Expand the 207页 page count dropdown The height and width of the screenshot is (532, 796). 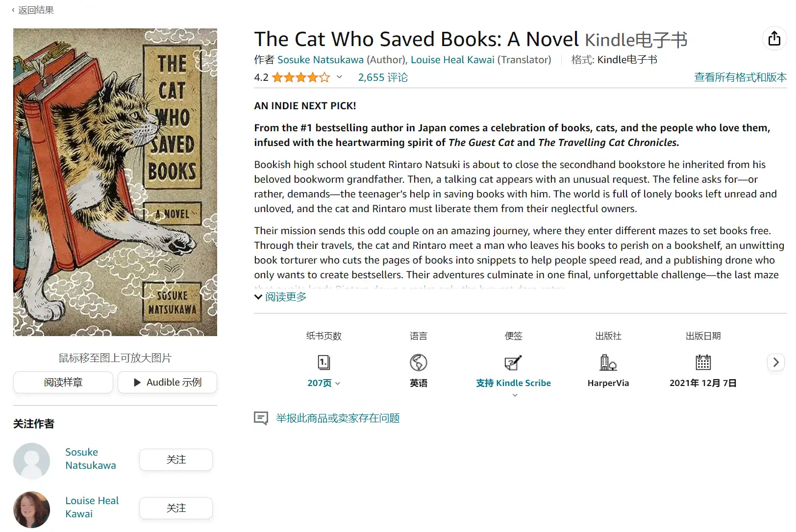pyautogui.click(x=323, y=383)
